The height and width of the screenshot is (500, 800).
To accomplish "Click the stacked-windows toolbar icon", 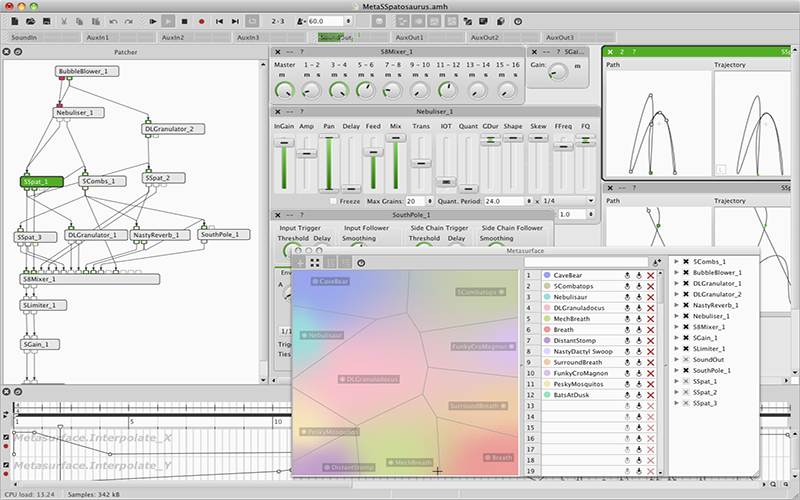I will 501,21.
